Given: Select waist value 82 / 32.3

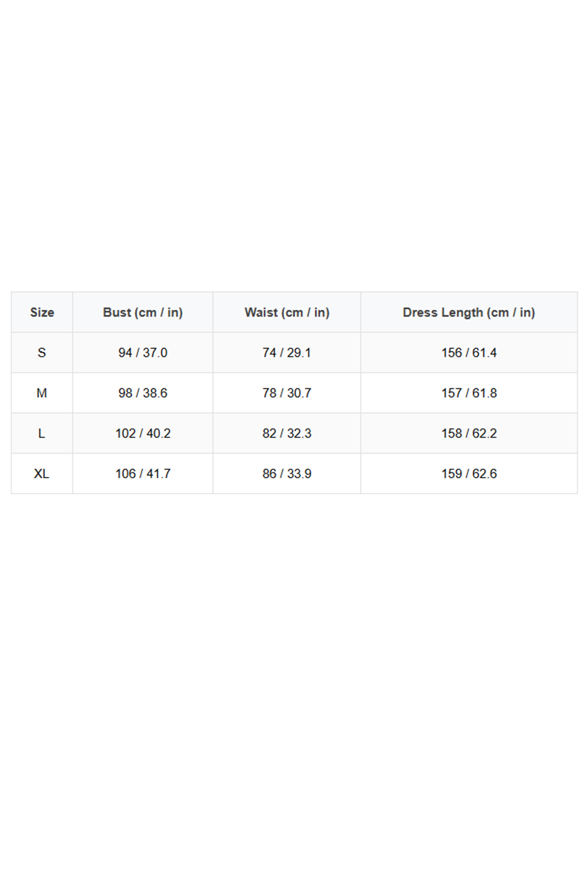Looking at the screenshot, I should coord(286,433).
